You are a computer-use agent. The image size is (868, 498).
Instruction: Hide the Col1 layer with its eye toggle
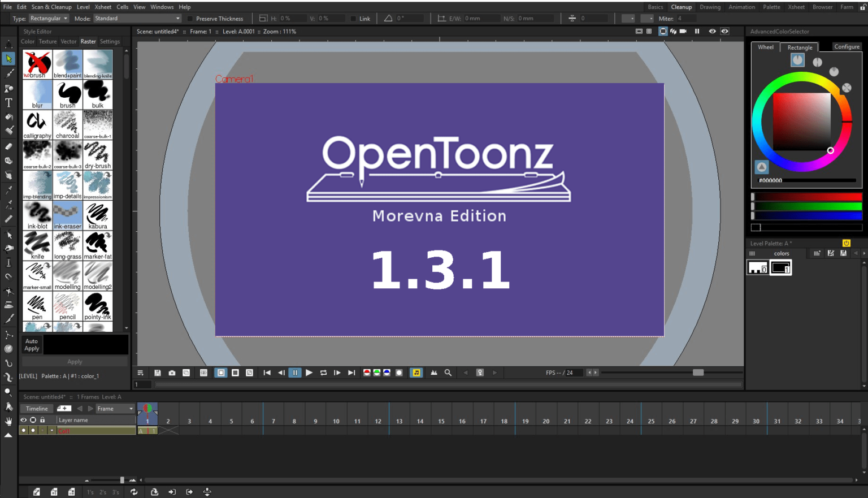pos(23,430)
